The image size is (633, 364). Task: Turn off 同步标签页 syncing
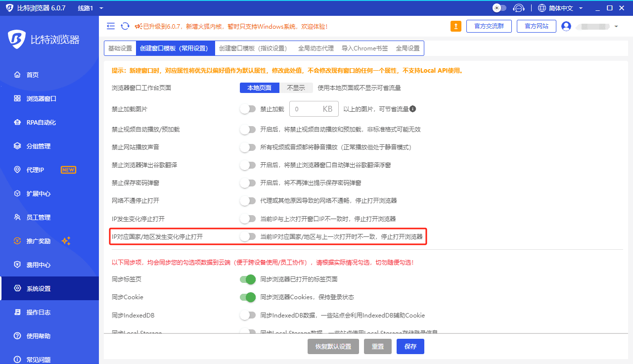pyautogui.click(x=248, y=279)
